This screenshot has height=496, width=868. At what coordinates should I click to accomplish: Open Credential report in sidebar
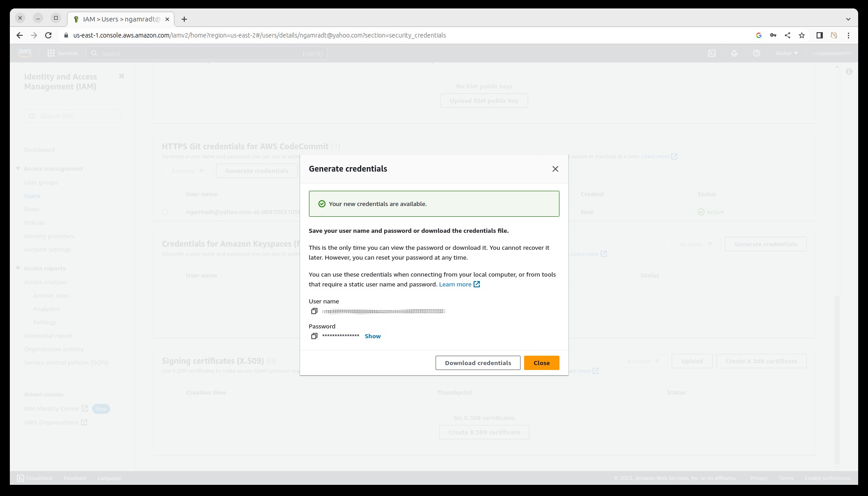pyautogui.click(x=48, y=336)
